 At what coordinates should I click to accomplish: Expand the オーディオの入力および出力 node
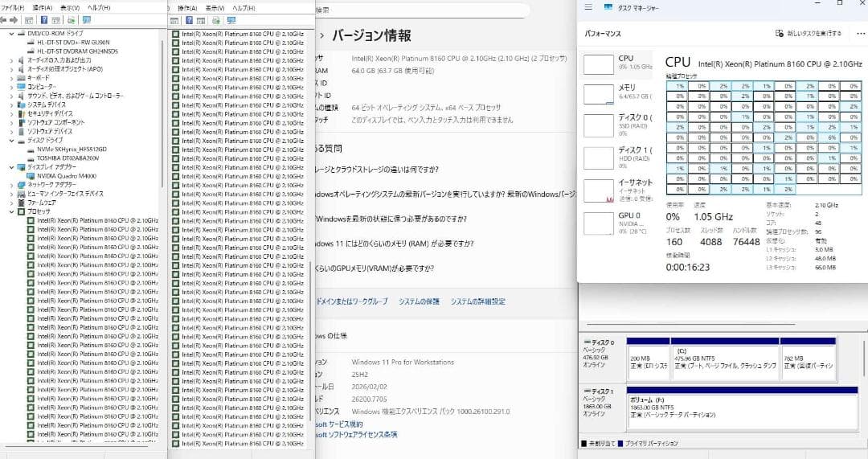[11, 60]
